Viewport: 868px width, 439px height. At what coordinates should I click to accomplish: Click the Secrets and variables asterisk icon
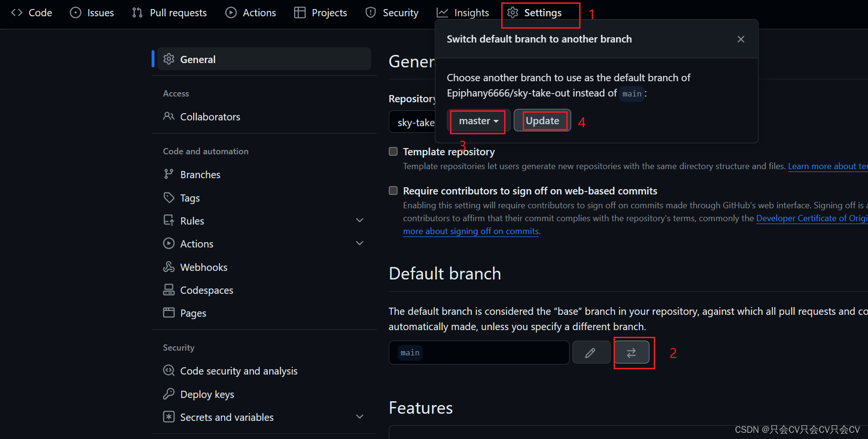click(x=169, y=417)
